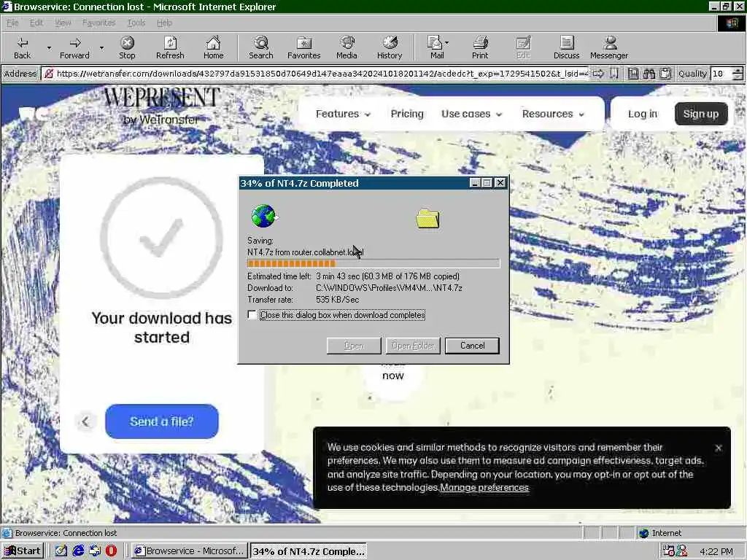Open the Discuss toolbar button

[566, 47]
